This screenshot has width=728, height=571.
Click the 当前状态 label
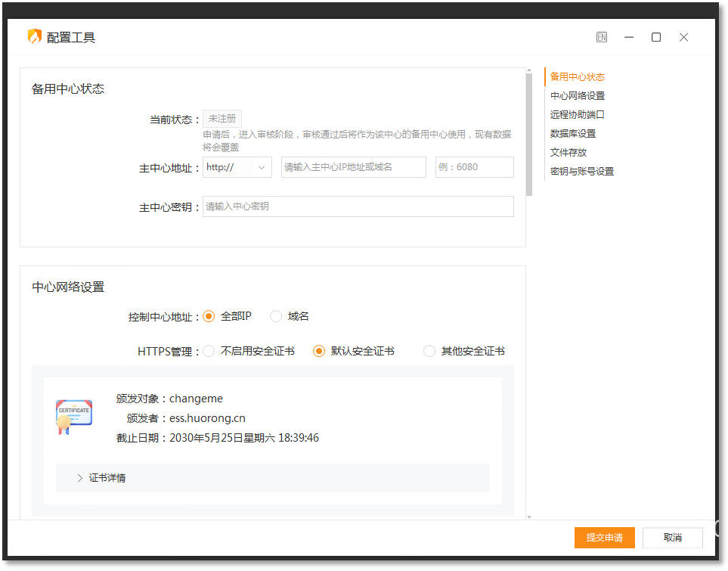(x=174, y=119)
